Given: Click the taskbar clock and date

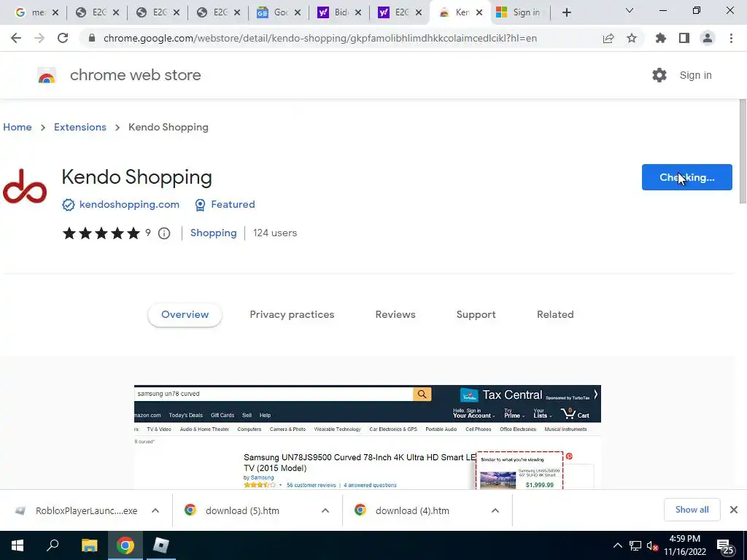Looking at the screenshot, I should [684, 545].
